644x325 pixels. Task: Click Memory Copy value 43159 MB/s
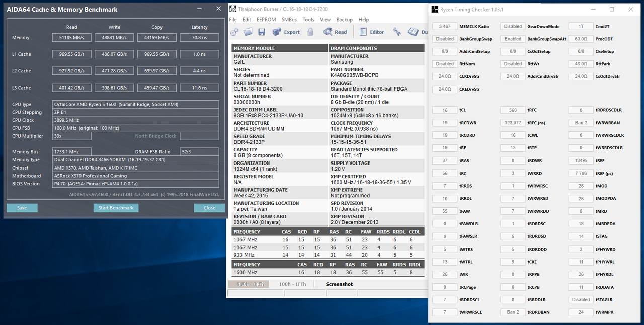157,38
